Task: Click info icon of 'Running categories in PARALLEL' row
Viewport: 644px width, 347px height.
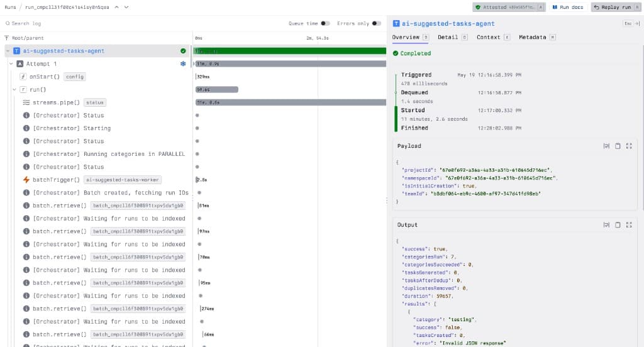Action: pyautogui.click(x=26, y=154)
